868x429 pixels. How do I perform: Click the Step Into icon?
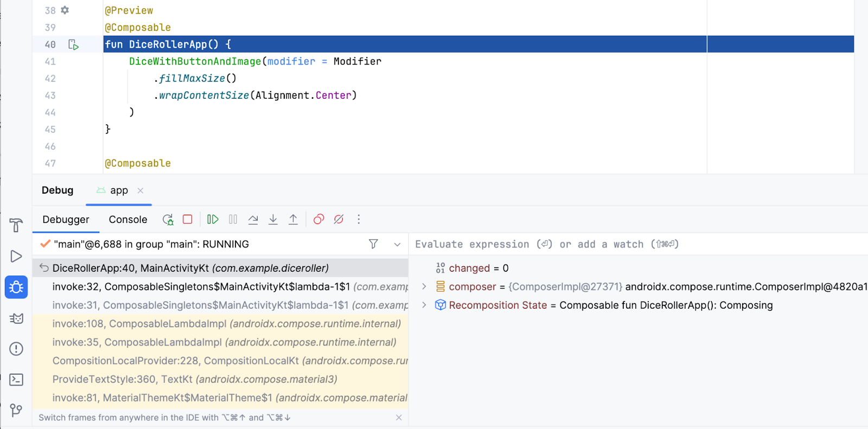pos(273,220)
